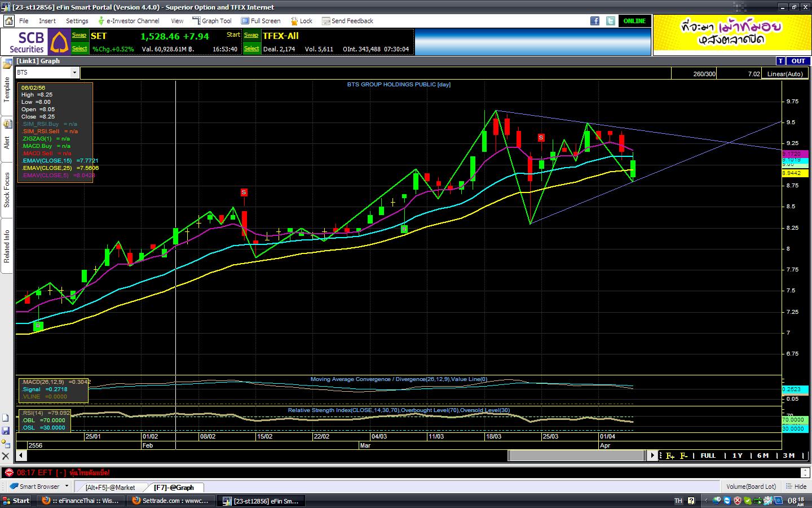Click the green B buy marker in March

[404, 229]
